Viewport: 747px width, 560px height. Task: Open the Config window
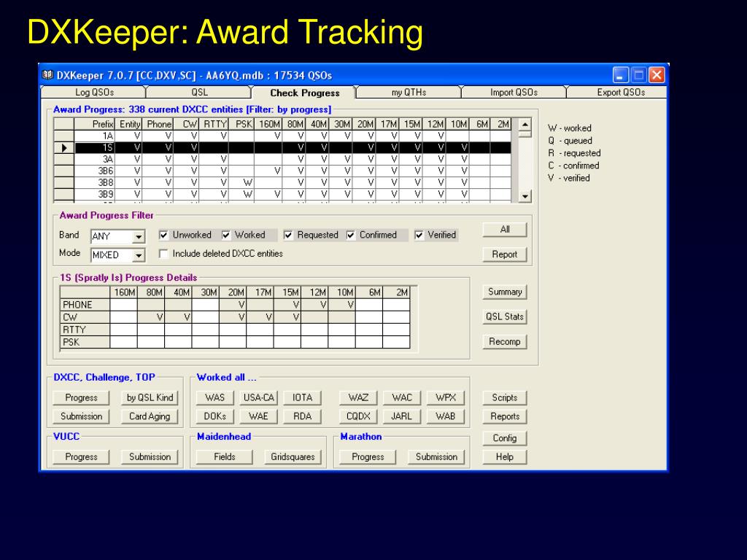505,438
